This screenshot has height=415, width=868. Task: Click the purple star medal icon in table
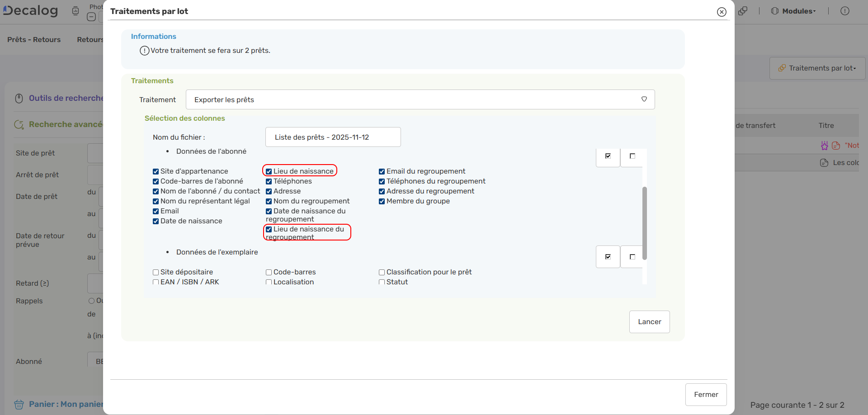824,145
